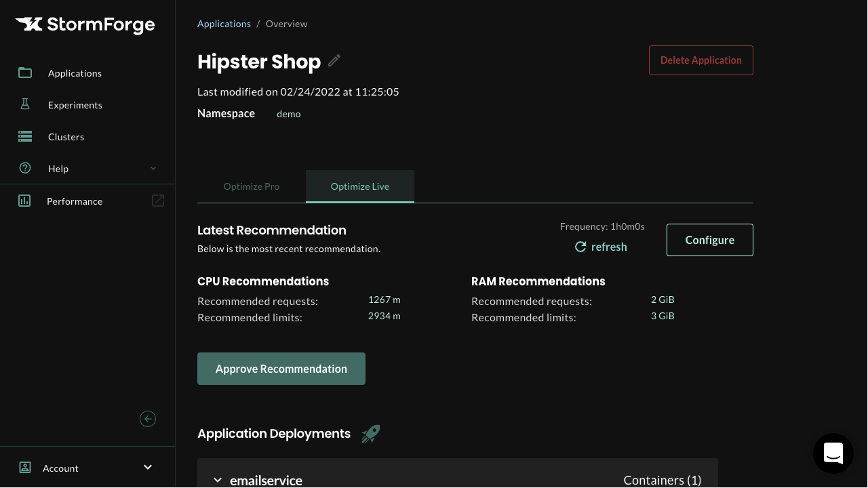
Task: Collapse the emailservice deployment row
Action: pyautogui.click(x=218, y=480)
